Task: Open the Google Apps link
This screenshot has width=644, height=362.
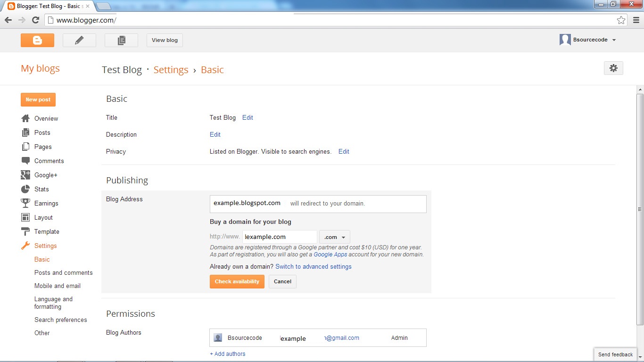Action: click(x=330, y=255)
